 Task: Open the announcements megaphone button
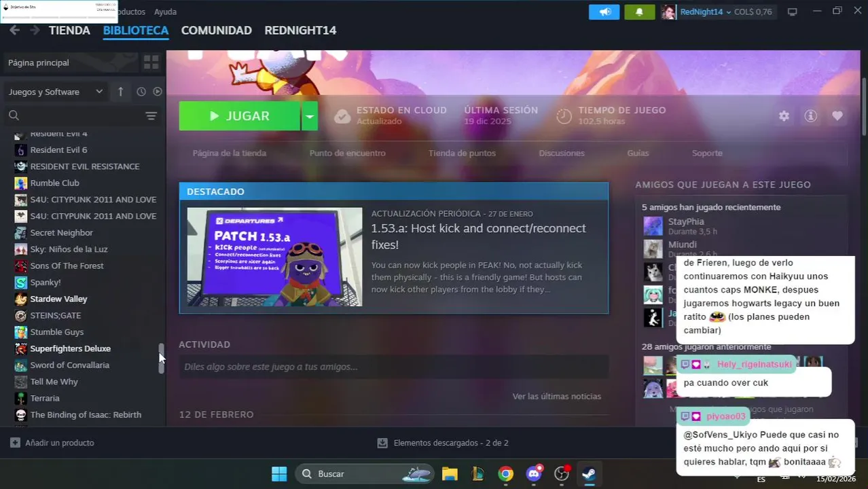(604, 12)
